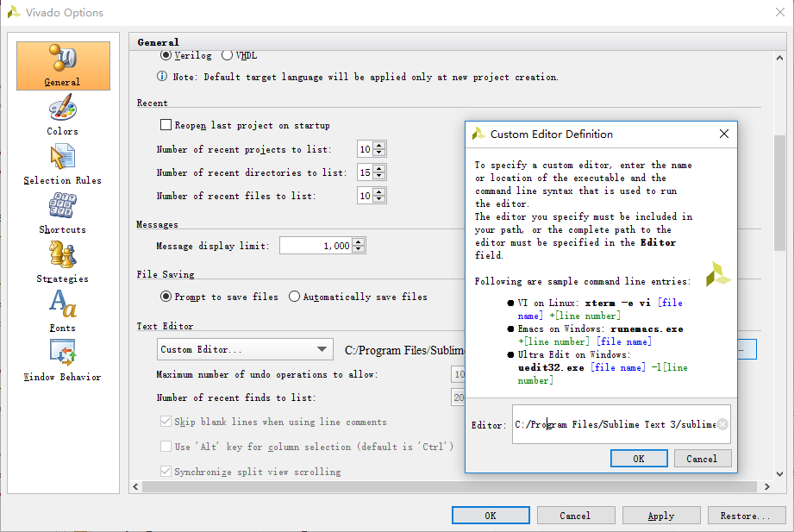Screen dimensions: 794x532
Task: Click the 'Recent' section heading
Action: pyautogui.click(x=152, y=103)
